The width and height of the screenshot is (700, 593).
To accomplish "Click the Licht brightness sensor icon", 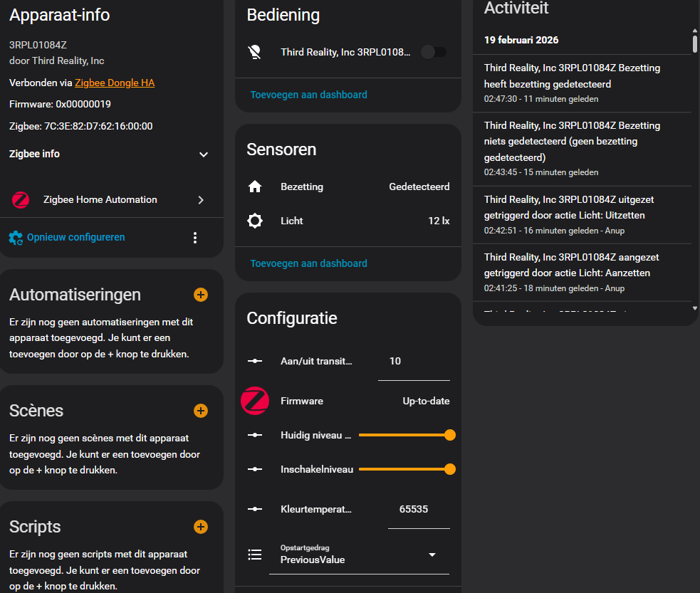I will (x=255, y=221).
